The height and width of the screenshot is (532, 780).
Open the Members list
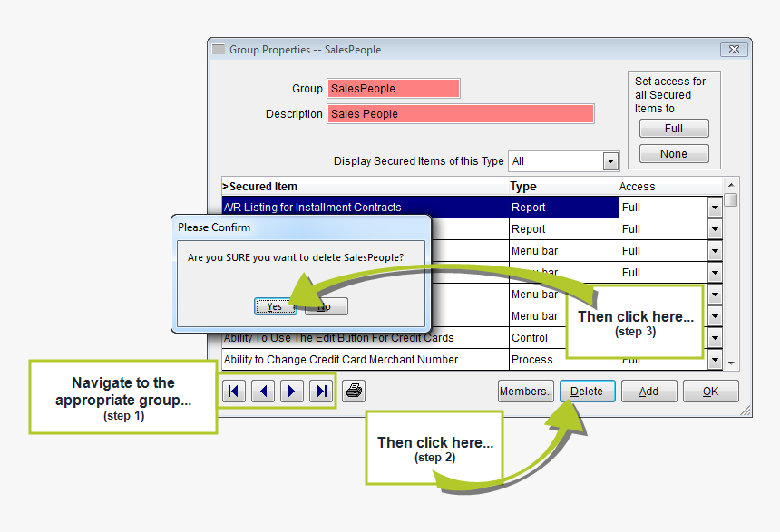point(526,392)
